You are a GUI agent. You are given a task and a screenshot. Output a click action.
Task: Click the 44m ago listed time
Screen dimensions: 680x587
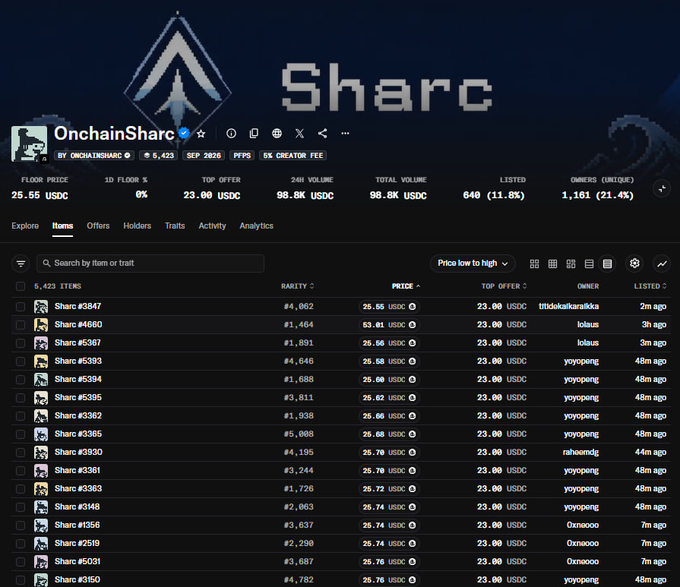coord(651,452)
